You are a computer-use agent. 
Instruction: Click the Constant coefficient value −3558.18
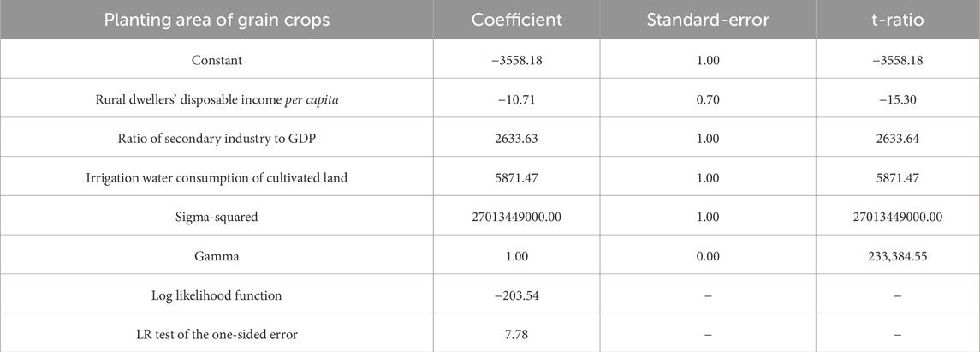coord(517,61)
